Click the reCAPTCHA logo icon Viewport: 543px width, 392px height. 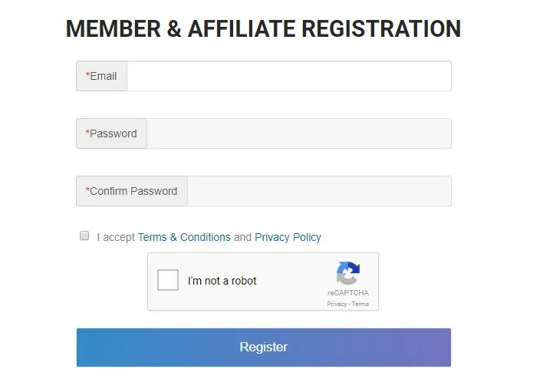tap(348, 273)
